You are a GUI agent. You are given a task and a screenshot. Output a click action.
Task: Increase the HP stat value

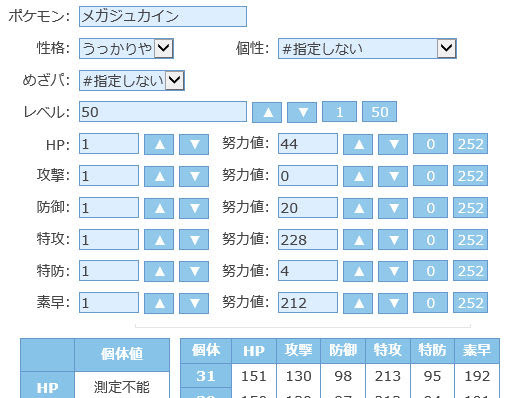pos(159,144)
